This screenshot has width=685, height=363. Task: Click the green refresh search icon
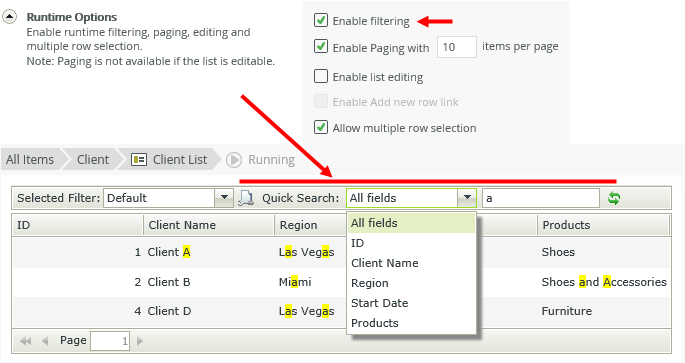614,198
